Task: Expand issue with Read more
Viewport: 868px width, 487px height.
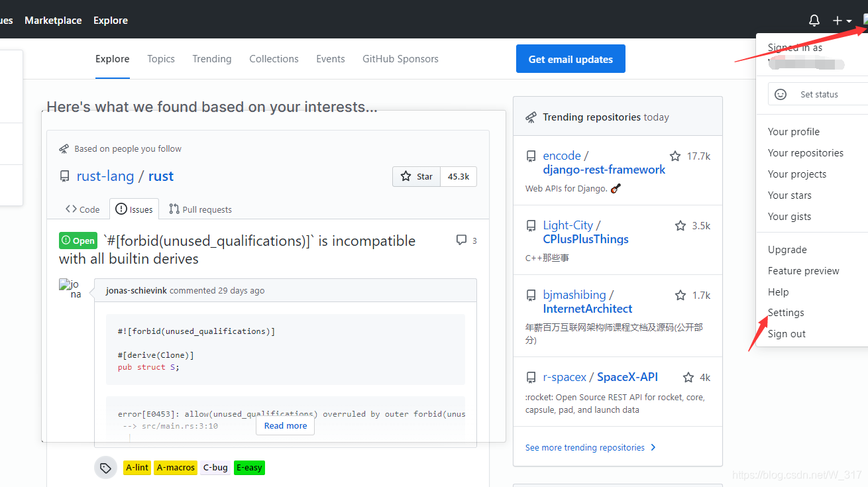Action: (x=286, y=426)
